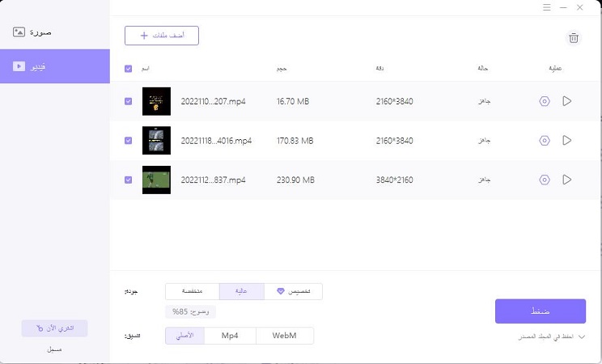This screenshot has width=602, height=364.
Task: Open settings for the 170.83 MB video
Action: [545, 141]
